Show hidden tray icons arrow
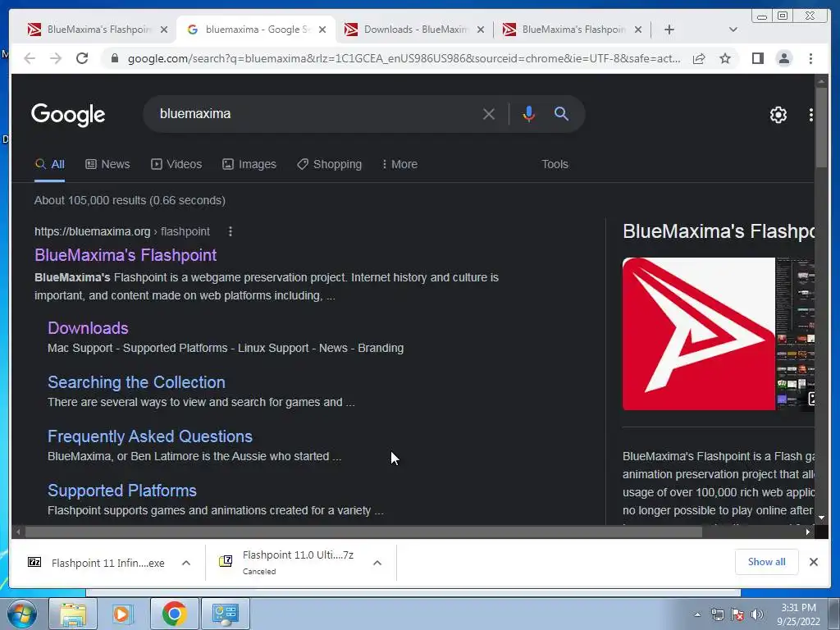This screenshot has width=840, height=630. point(697,614)
